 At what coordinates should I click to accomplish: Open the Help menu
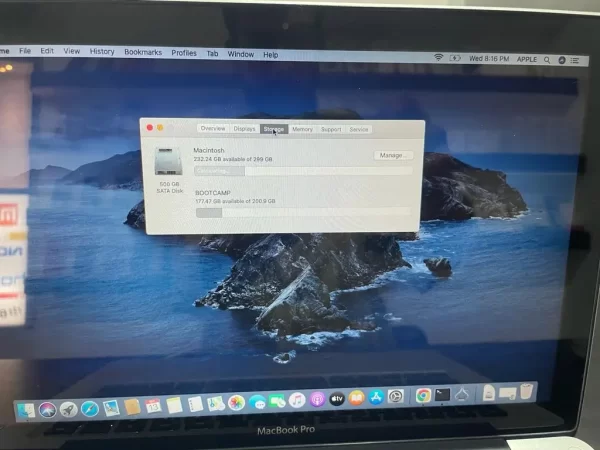coord(271,55)
